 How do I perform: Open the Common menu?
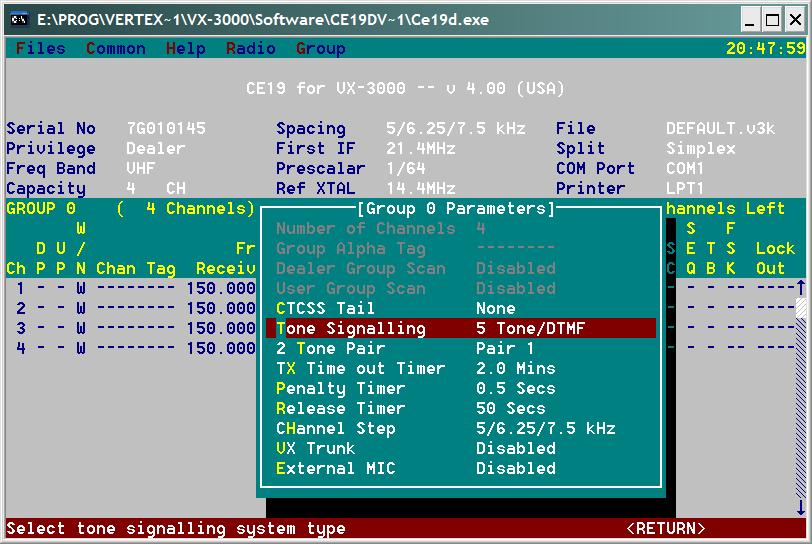point(115,48)
